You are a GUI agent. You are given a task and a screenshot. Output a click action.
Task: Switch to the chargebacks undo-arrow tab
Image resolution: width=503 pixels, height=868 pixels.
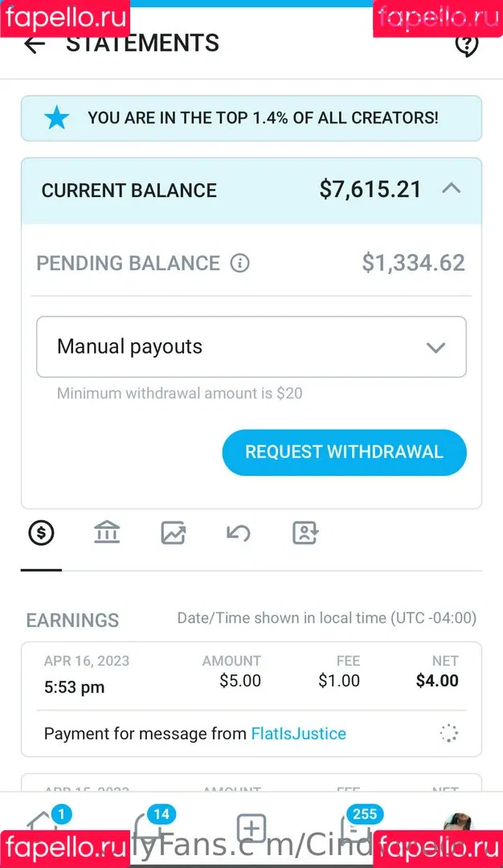[239, 532]
